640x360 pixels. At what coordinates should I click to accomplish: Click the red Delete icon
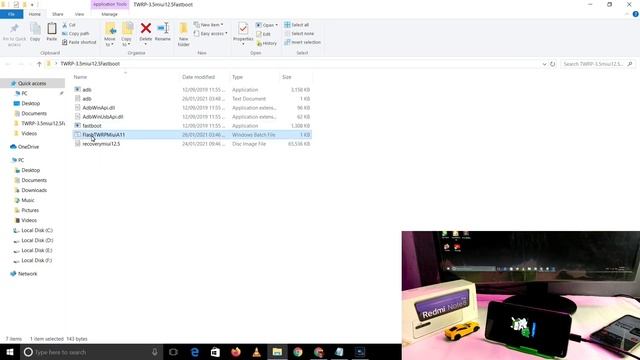[x=146, y=28]
